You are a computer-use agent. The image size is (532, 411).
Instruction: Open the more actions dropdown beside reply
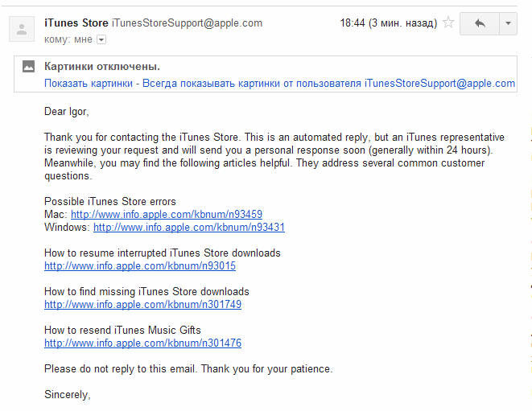(508, 23)
